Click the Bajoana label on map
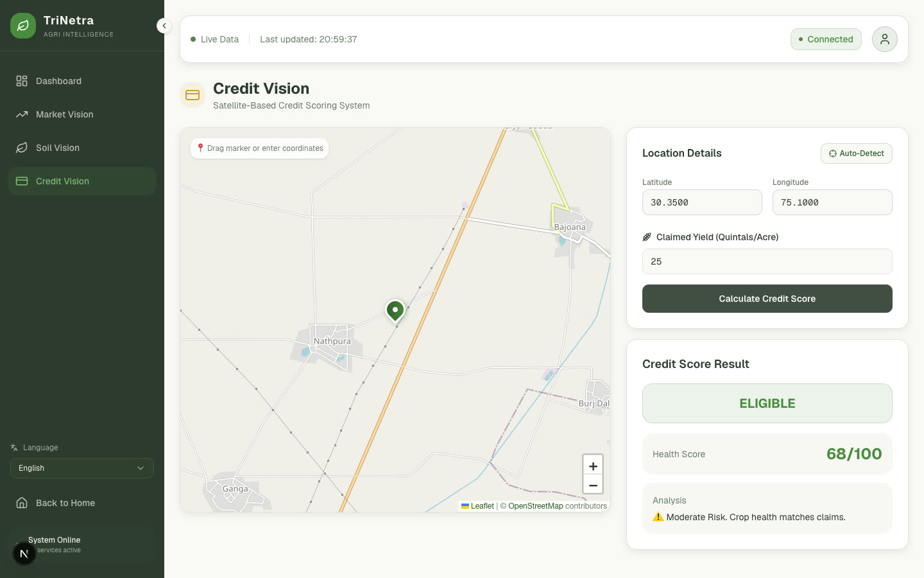This screenshot has height=578, width=924. (570, 227)
